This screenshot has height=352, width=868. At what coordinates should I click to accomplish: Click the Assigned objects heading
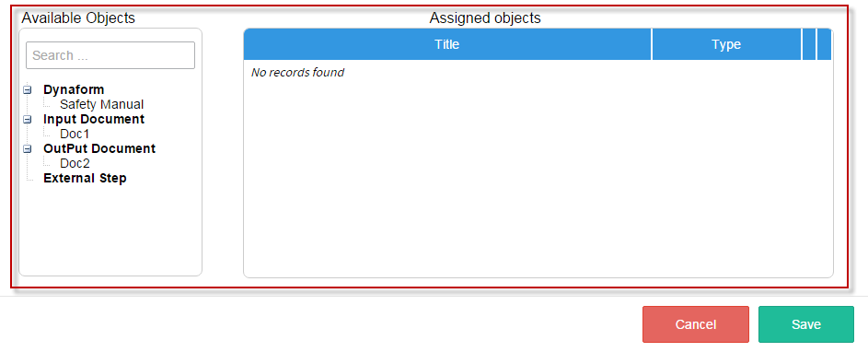click(485, 18)
